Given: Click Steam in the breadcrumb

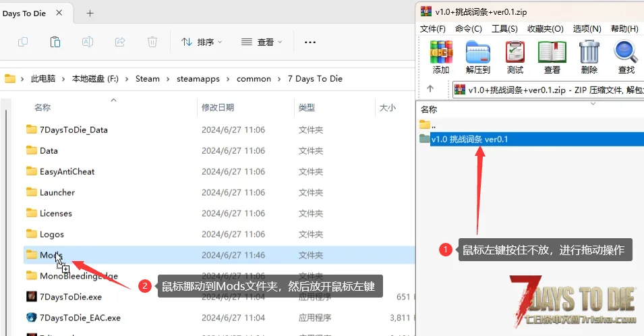Looking at the screenshot, I should [x=148, y=78].
